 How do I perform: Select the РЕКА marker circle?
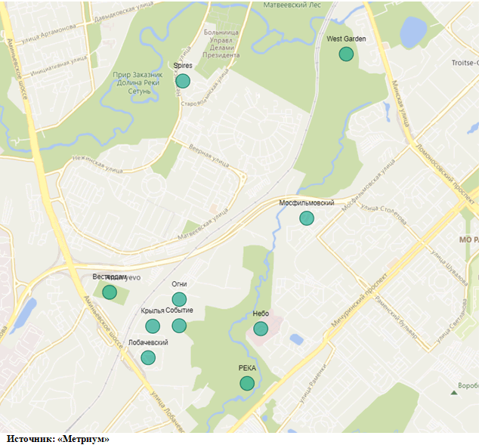pos(247,383)
